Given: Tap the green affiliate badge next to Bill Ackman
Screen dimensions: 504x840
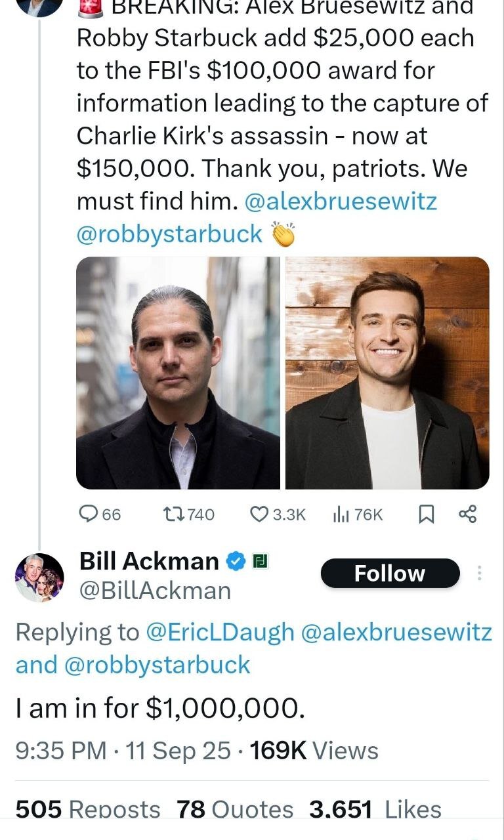Looking at the screenshot, I should pos(259,561).
